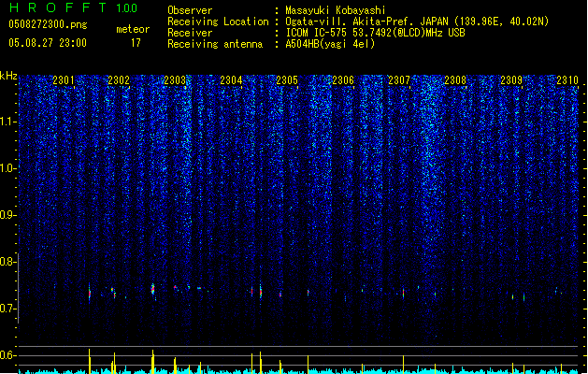
Task: Click the 'Receiving antenna' field label
Action: click(215, 44)
